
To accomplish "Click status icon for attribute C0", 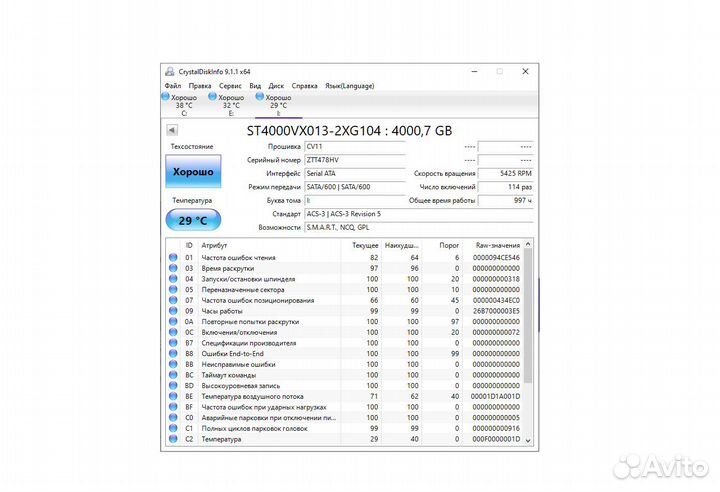I will (x=173, y=418).
